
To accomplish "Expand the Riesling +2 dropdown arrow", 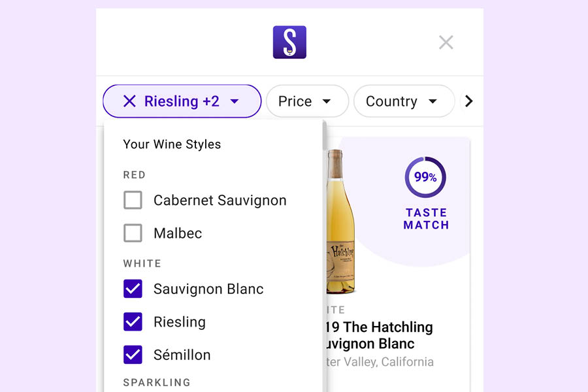I will [235, 102].
